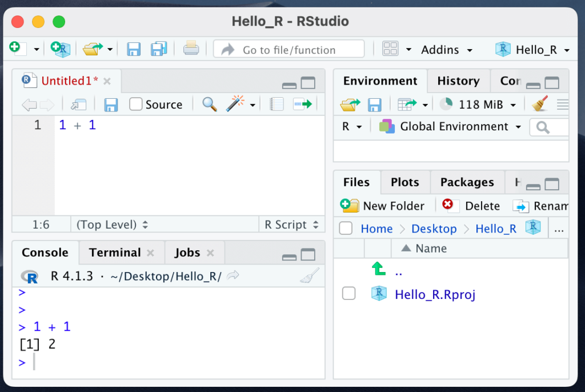This screenshot has width=585, height=392.
Task: Clear environment objects with broom icon
Action: pyautogui.click(x=539, y=103)
